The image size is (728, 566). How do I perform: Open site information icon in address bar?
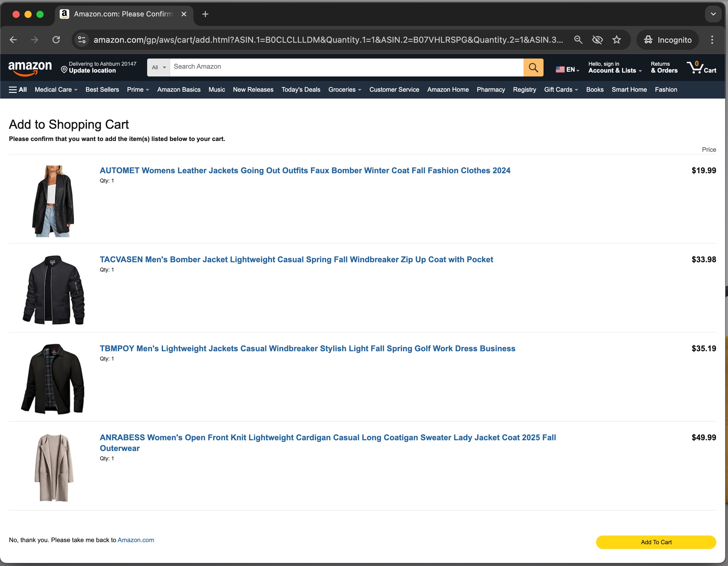(82, 40)
